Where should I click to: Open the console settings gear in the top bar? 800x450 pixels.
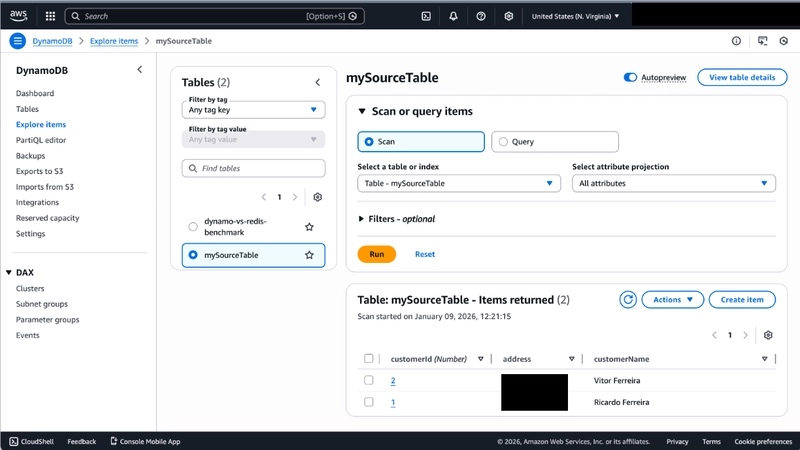(x=509, y=16)
